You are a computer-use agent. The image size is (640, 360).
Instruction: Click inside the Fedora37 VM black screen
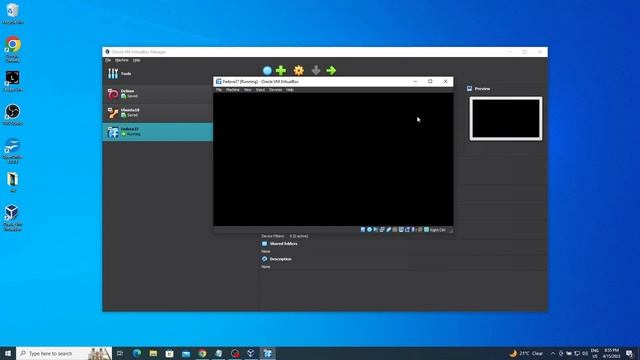pos(333,159)
